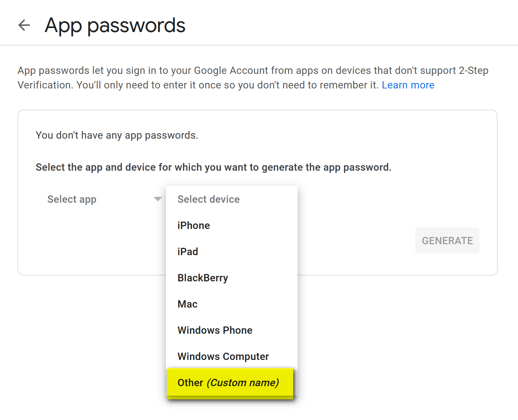Viewport: 518px width, 420px height.
Task: Click the back arrow icon
Action: pyautogui.click(x=24, y=25)
